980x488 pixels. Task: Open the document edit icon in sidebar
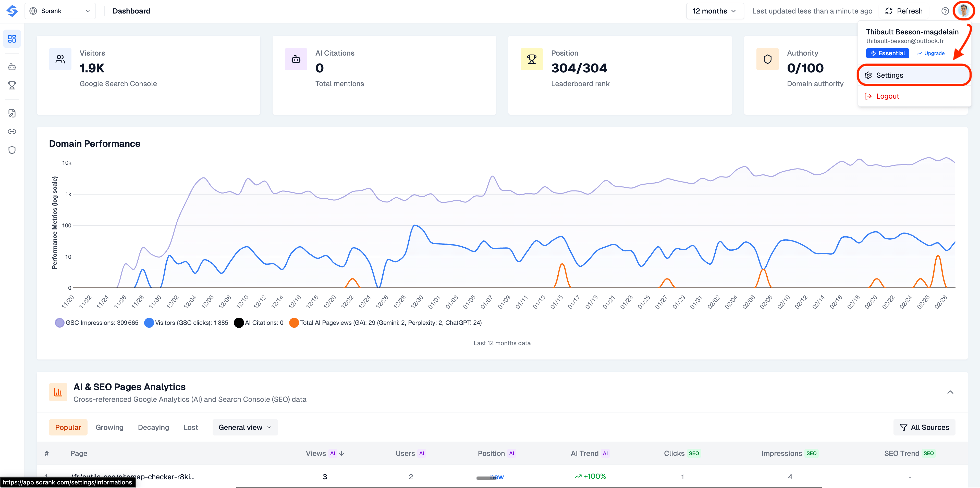(x=12, y=113)
